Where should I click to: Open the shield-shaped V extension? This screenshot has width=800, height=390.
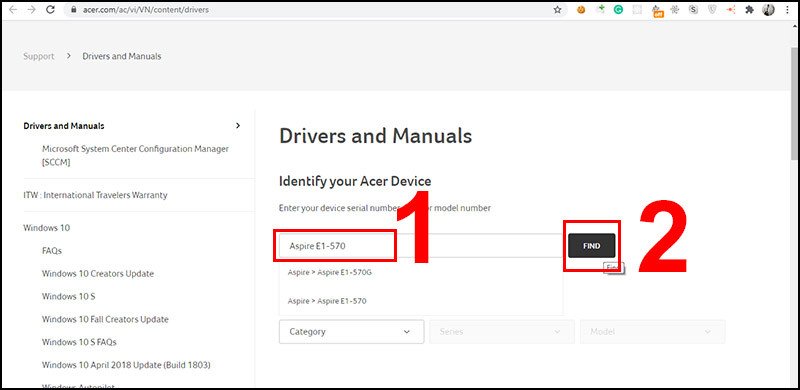pos(712,10)
